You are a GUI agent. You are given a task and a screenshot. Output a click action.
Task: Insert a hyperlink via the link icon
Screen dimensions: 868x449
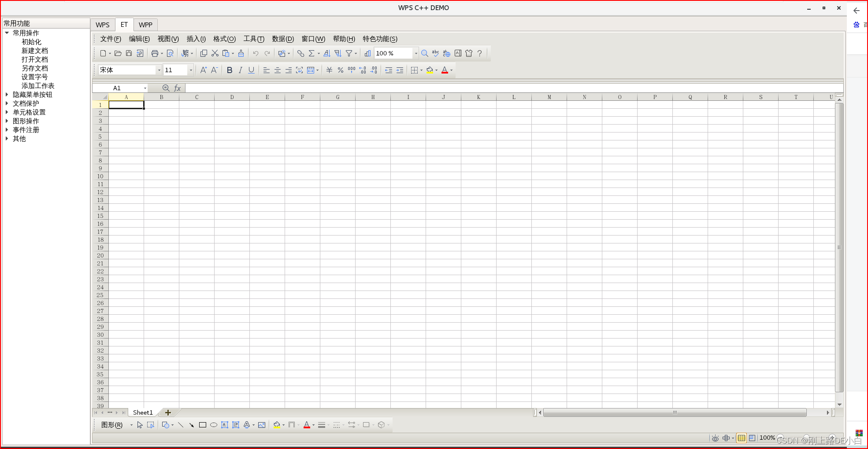(300, 53)
